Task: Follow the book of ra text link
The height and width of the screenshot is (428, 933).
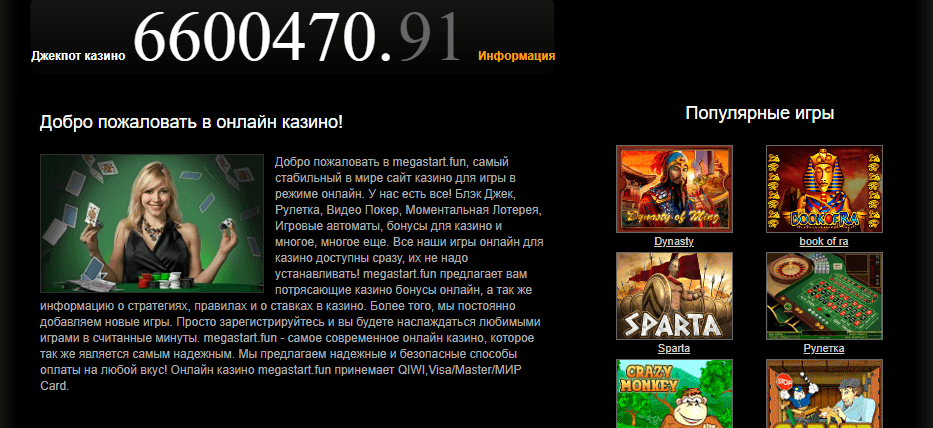Action: pyautogui.click(x=824, y=242)
